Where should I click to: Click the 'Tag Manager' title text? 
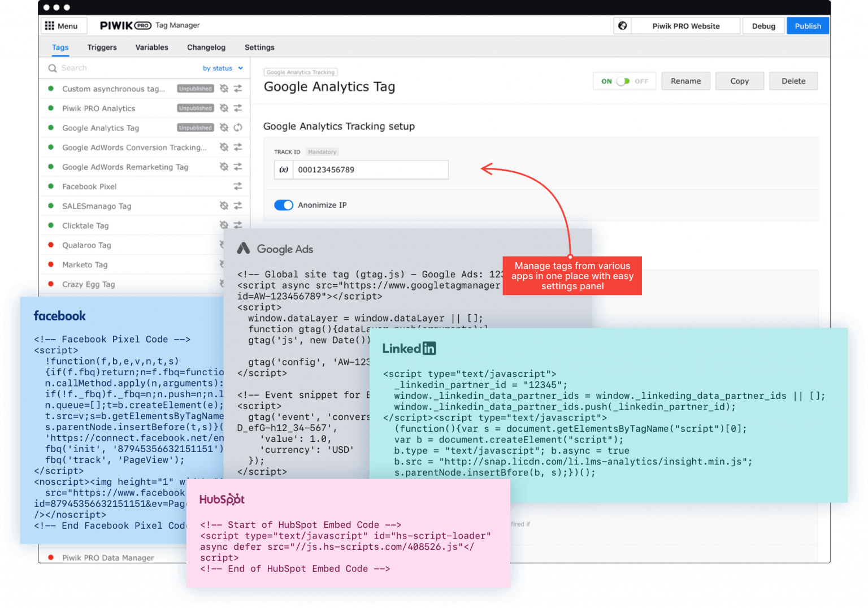(x=177, y=25)
